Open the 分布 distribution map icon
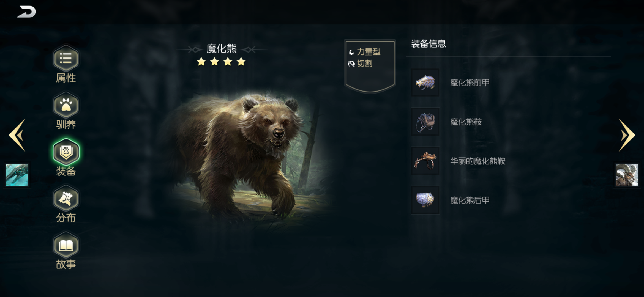This screenshot has width=644, height=297. pyautogui.click(x=66, y=198)
